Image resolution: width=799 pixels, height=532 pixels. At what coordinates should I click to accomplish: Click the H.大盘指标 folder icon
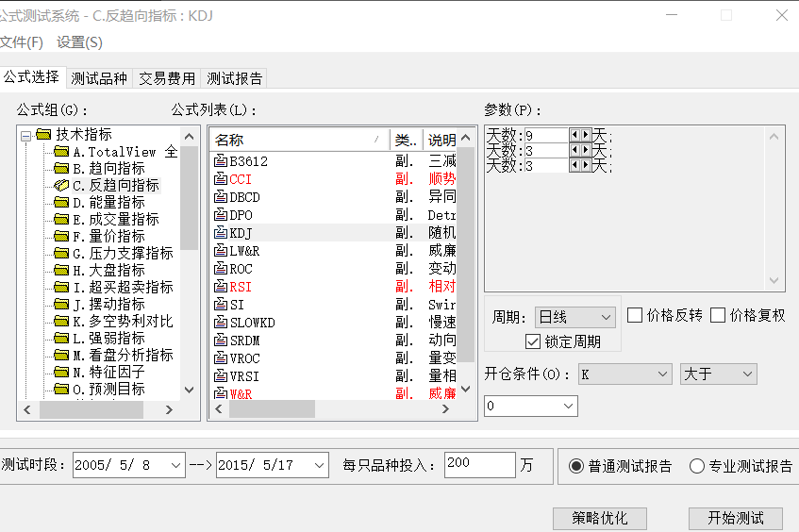[x=61, y=271]
